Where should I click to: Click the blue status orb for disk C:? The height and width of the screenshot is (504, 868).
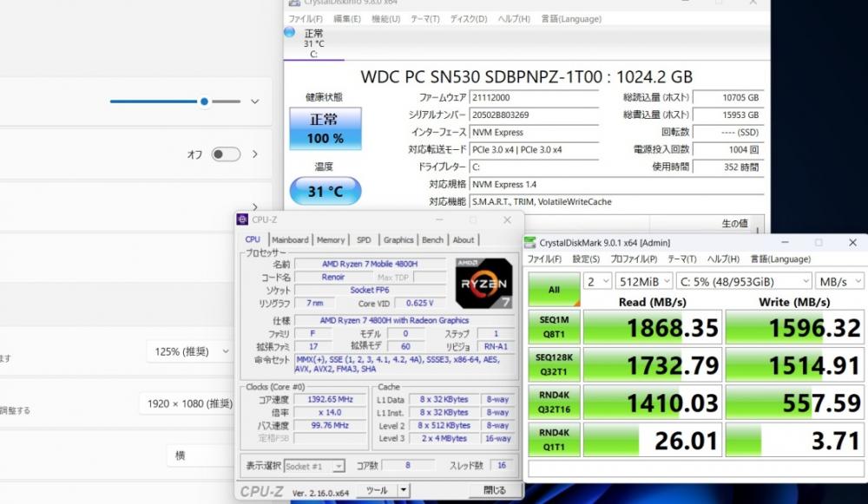(290, 32)
